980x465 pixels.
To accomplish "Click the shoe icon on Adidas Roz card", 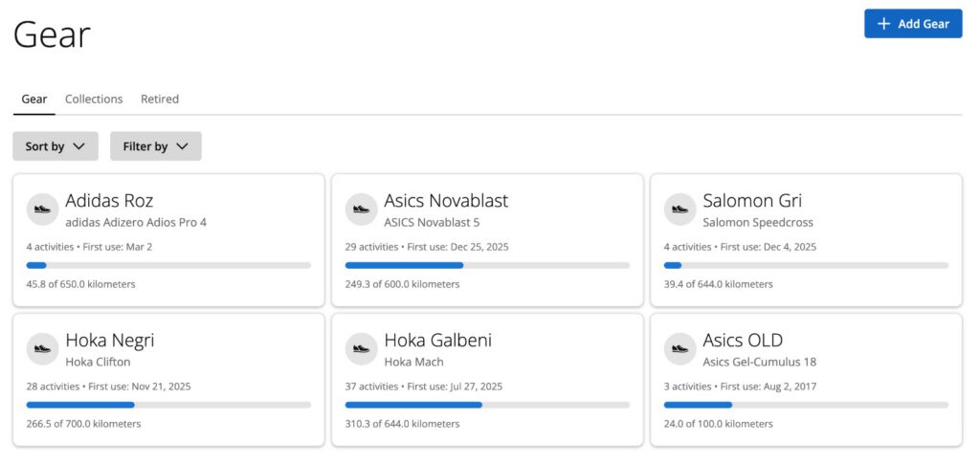I will coord(42,209).
